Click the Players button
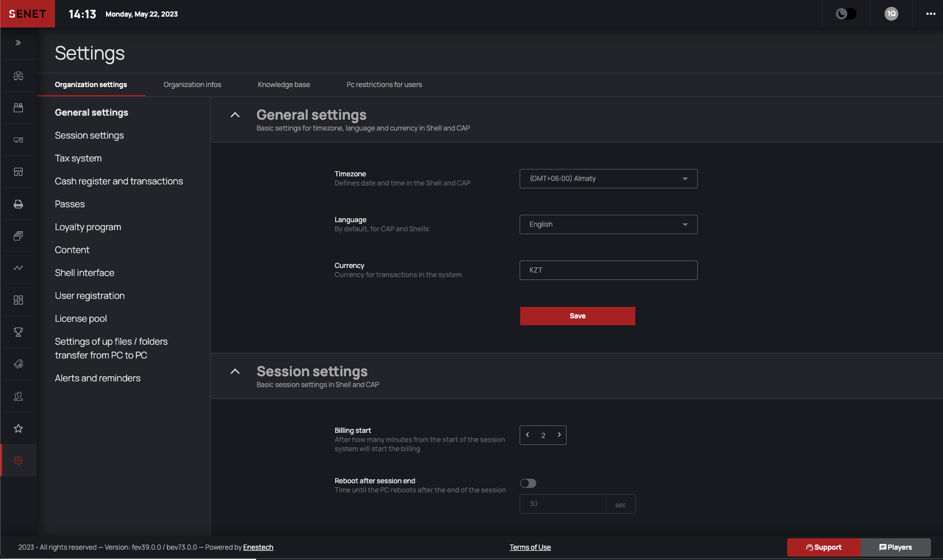 pos(895,547)
